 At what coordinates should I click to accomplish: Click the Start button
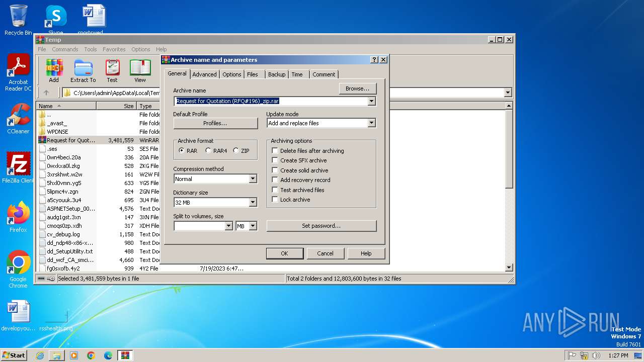click(x=14, y=355)
